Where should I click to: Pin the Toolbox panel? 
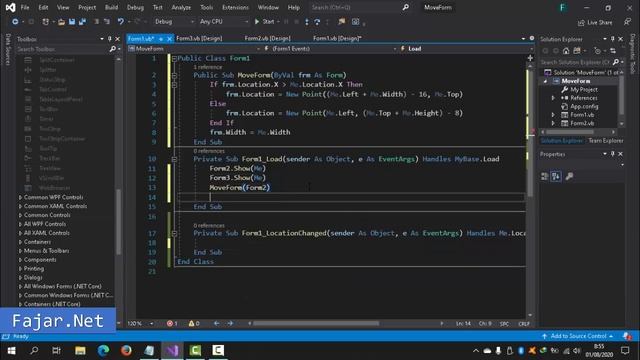[109, 39]
